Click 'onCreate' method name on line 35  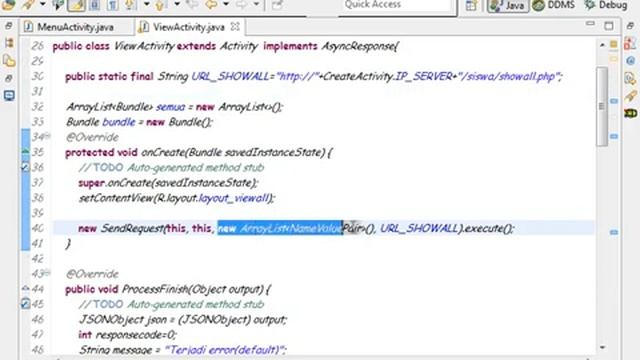[x=163, y=152]
